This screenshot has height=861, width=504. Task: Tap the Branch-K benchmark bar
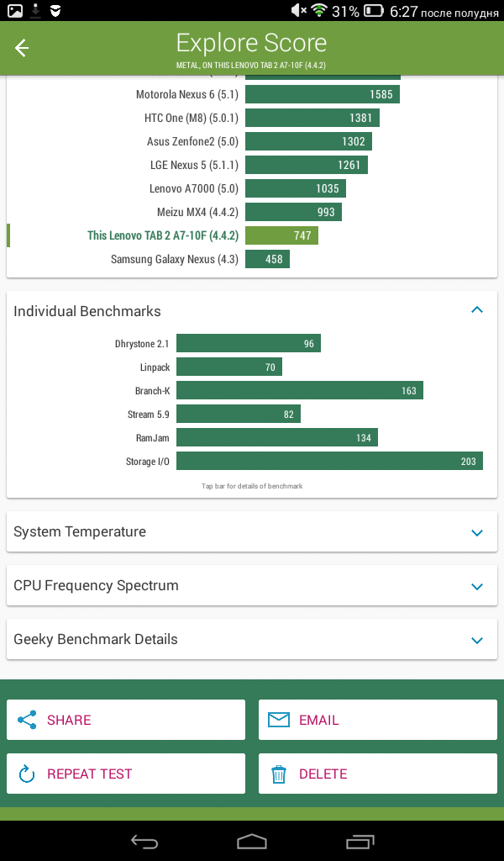pos(300,390)
